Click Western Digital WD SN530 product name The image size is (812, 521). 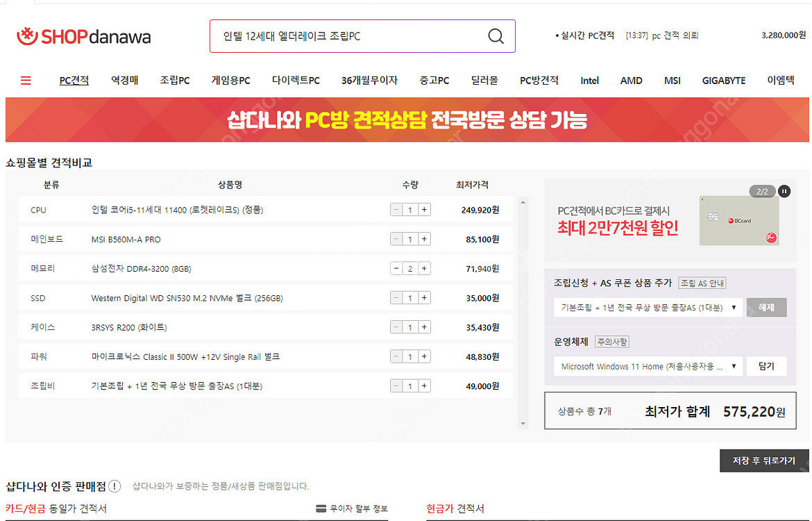(x=187, y=298)
